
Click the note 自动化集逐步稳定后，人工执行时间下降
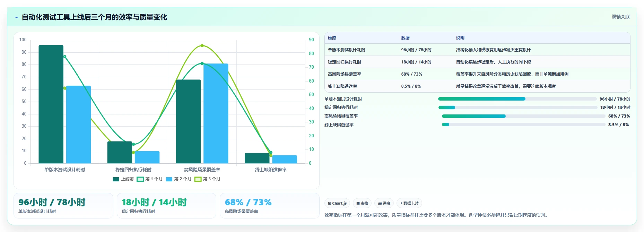click(x=493, y=62)
